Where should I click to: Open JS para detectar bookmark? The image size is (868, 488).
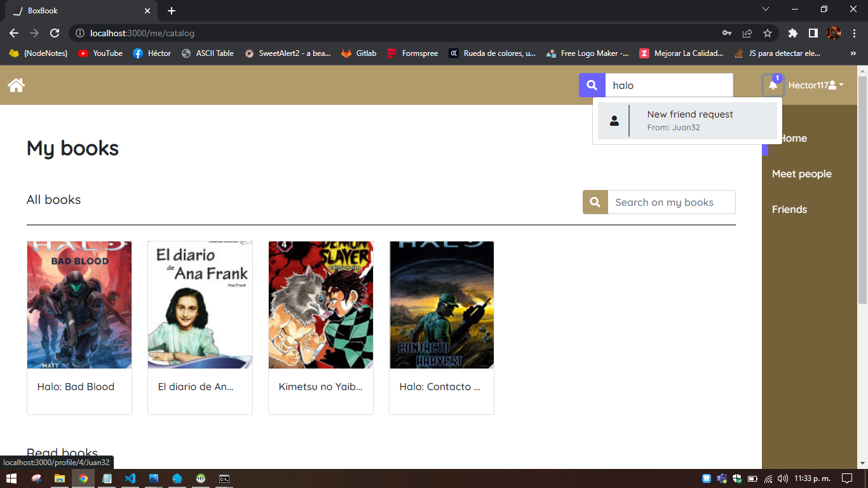[777, 53]
